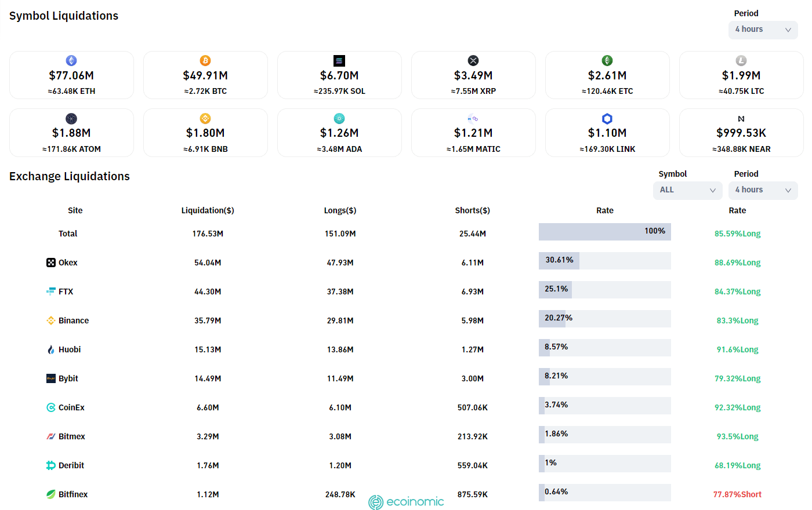The width and height of the screenshot is (812, 510).
Task: Click the Okex exchange logo
Action: pyautogui.click(x=51, y=263)
